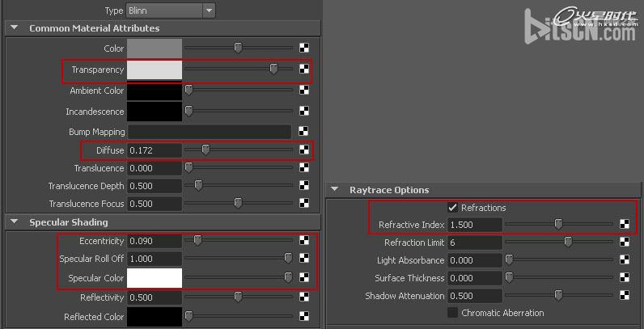Enable the Chromatic Aberration checkbox

point(452,313)
